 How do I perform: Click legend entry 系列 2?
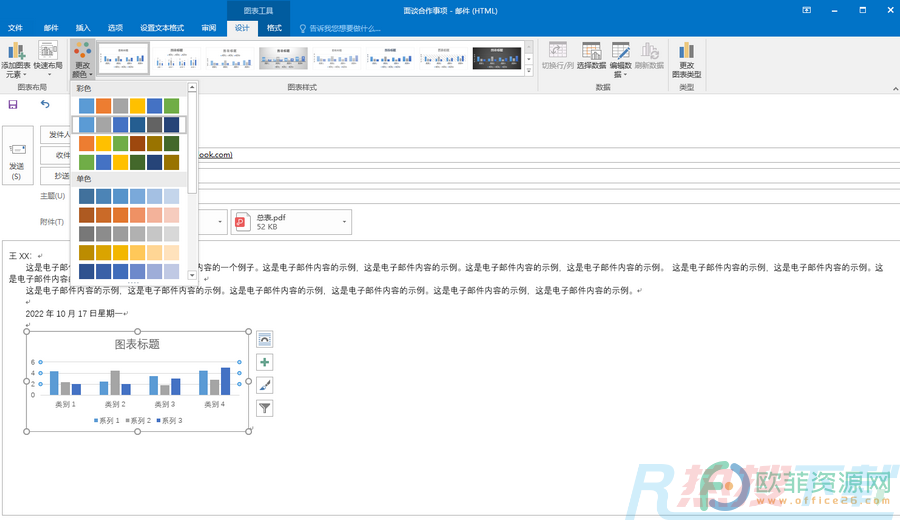138,421
